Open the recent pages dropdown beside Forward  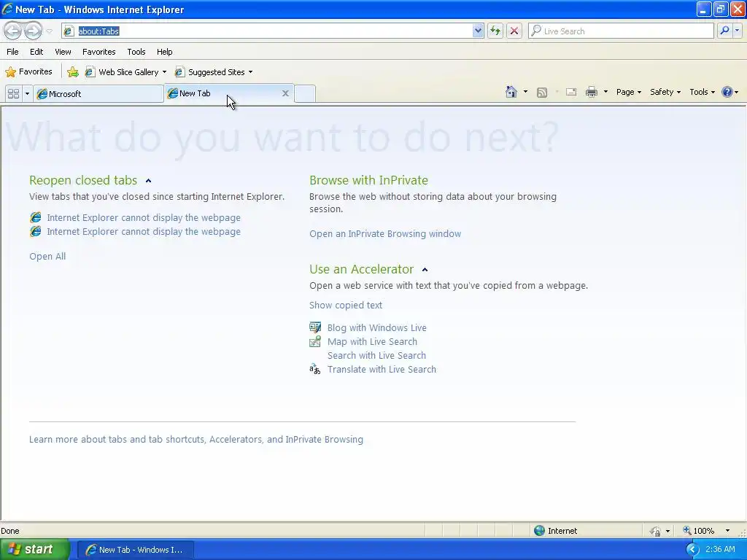coord(49,31)
